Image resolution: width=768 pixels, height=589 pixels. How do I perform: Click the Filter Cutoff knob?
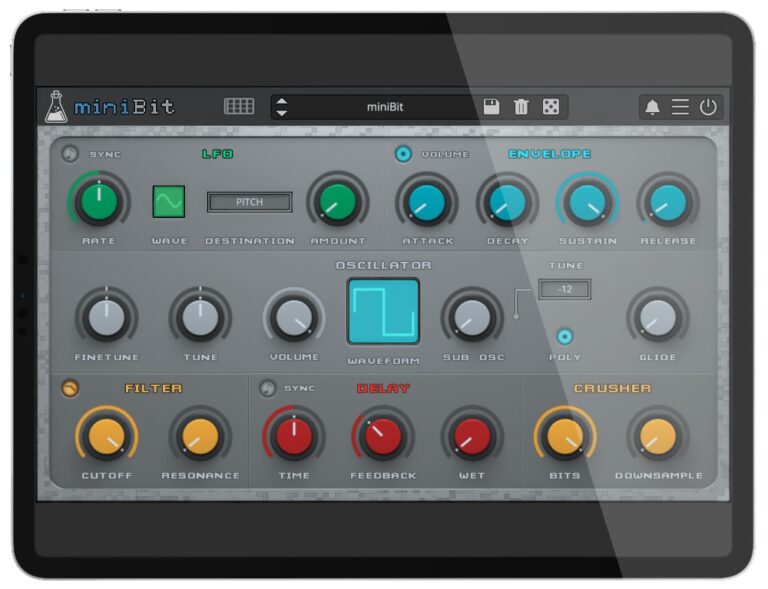(106, 436)
